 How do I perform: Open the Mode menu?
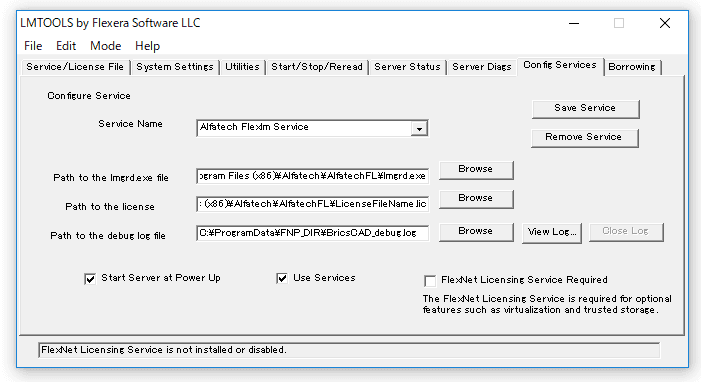click(106, 46)
